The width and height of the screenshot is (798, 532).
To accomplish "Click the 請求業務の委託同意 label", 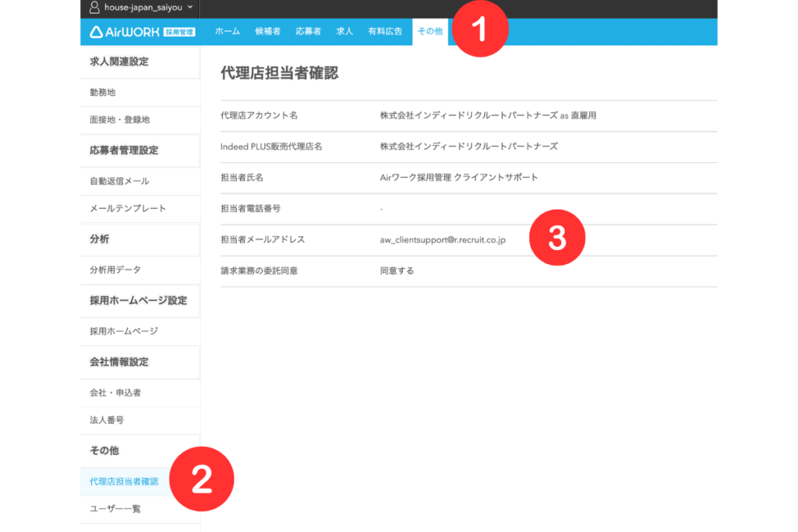I will coord(259,271).
